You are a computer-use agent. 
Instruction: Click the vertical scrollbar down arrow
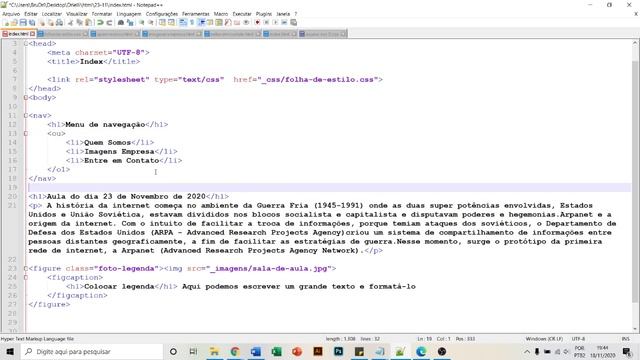click(x=635, y=329)
